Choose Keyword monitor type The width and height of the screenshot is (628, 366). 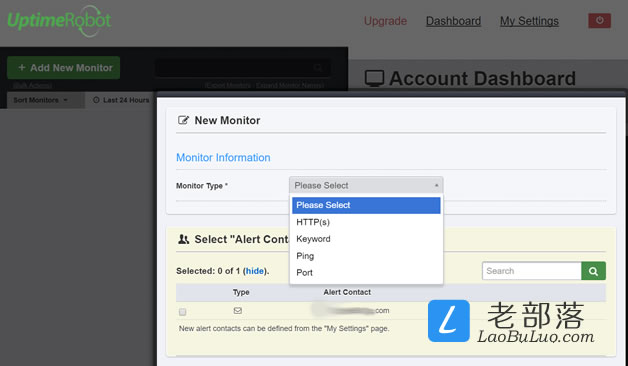(x=366, y=239)
